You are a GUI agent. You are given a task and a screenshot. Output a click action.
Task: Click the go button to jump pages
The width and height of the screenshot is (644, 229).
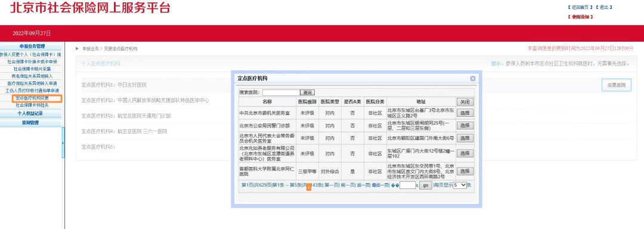tap(426, 185)
